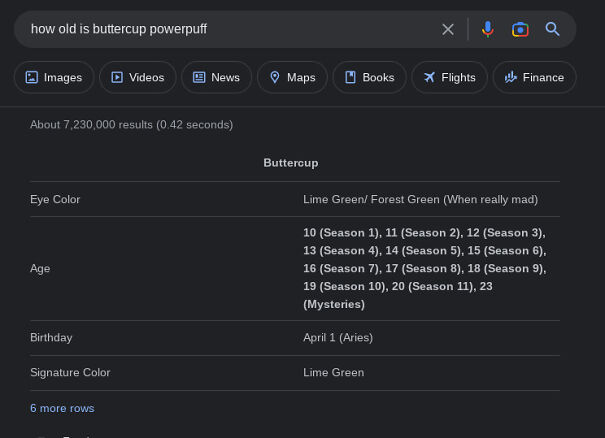The height and width of the screenshot is (438, 605).
Task: Expand the table with 6 more rows
Action: point(62,408)
